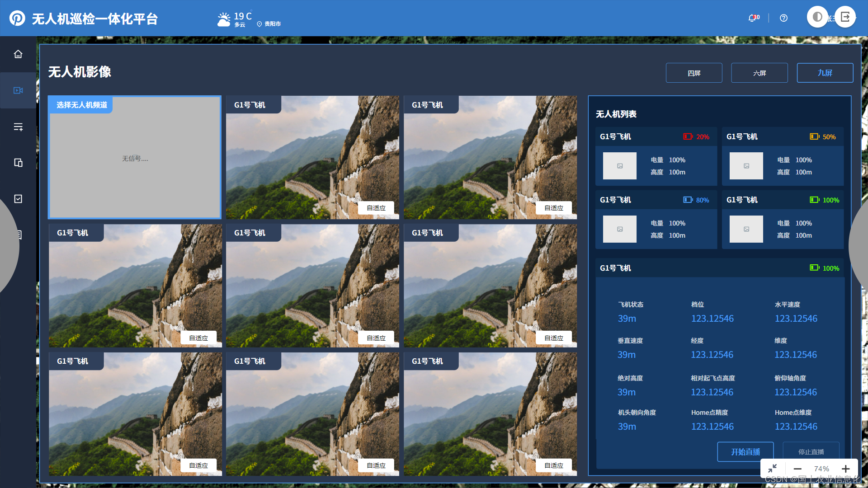Open the notification bell with badge
868x488 pixels.
pyautogui.click(x=753, y=18)
